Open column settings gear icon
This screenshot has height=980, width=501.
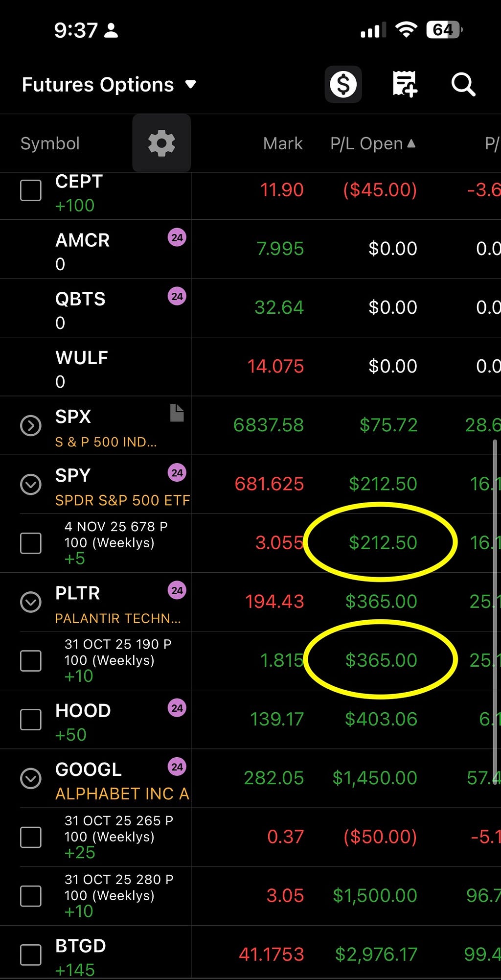[161, 143]
